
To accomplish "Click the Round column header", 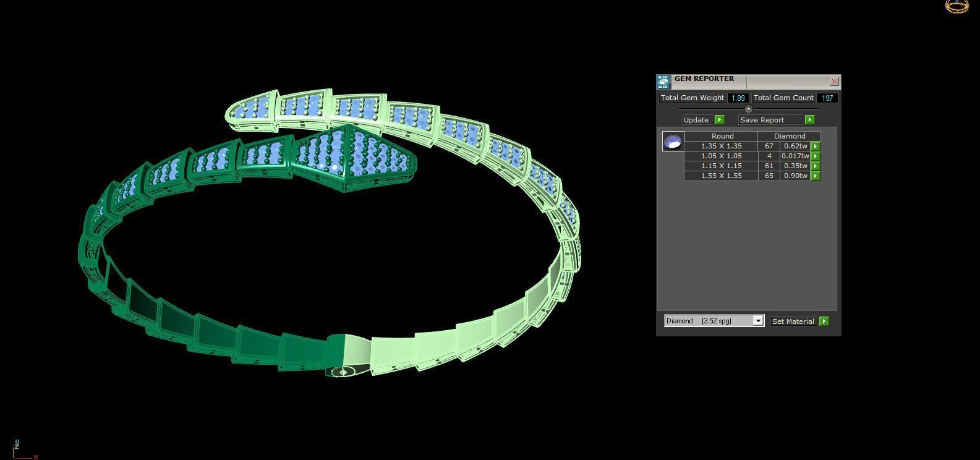I will point(722,136).
